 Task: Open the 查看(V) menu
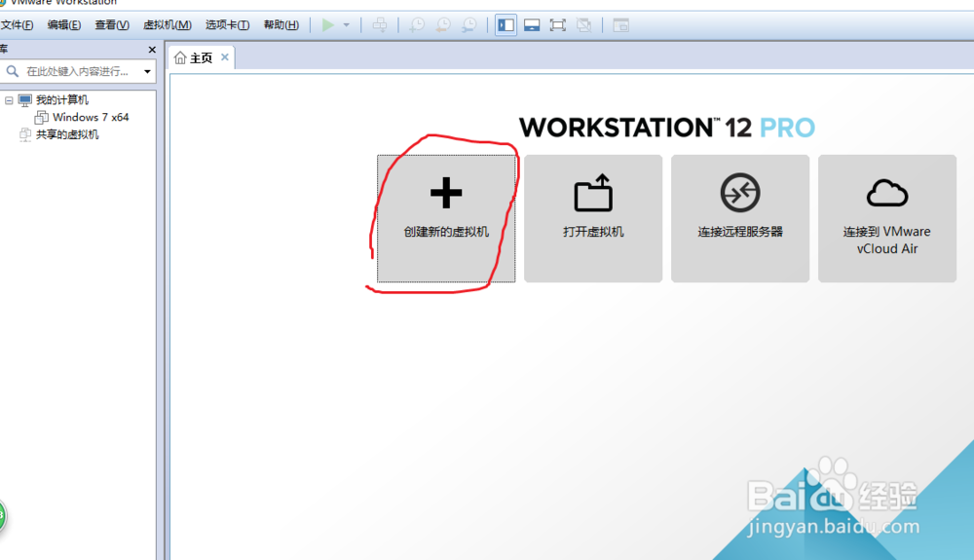coord(112,24)
